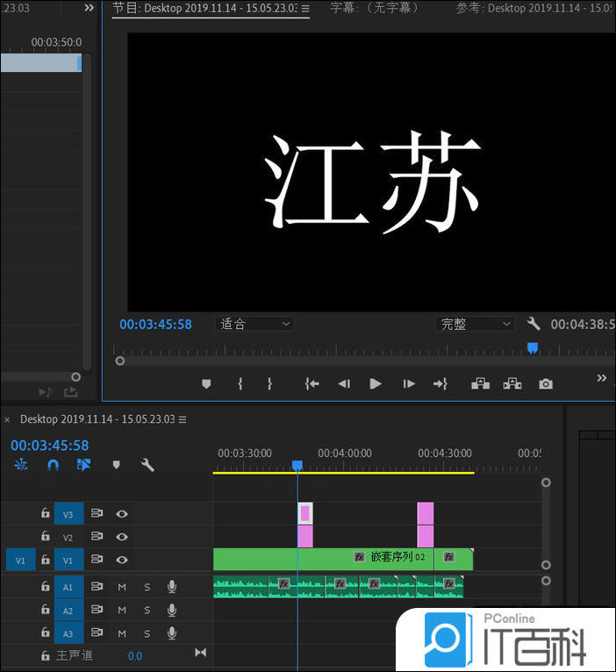
Task: Click the Export Frame camera icon
Action: click(546, 383)
